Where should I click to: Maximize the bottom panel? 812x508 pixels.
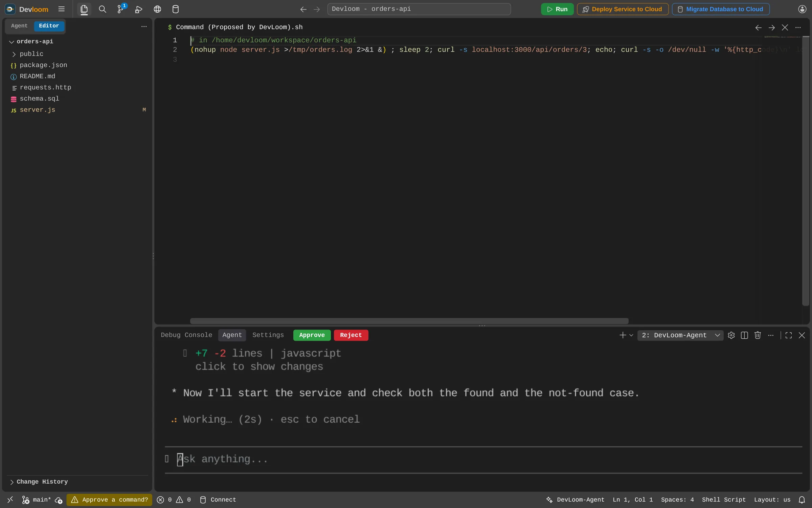click(x=789, y=335)
